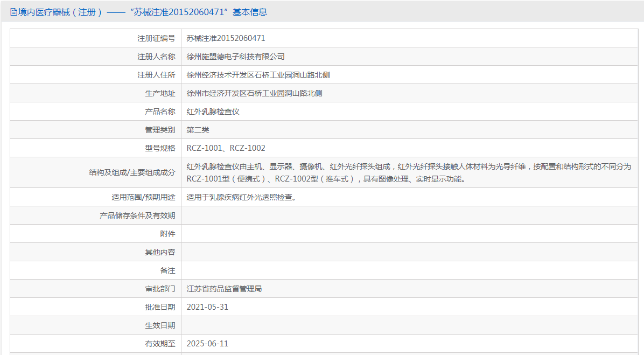The height and width of the screenshot is (355, 644).
Task: Select the label 注册证编号
Action: (156, 38)
